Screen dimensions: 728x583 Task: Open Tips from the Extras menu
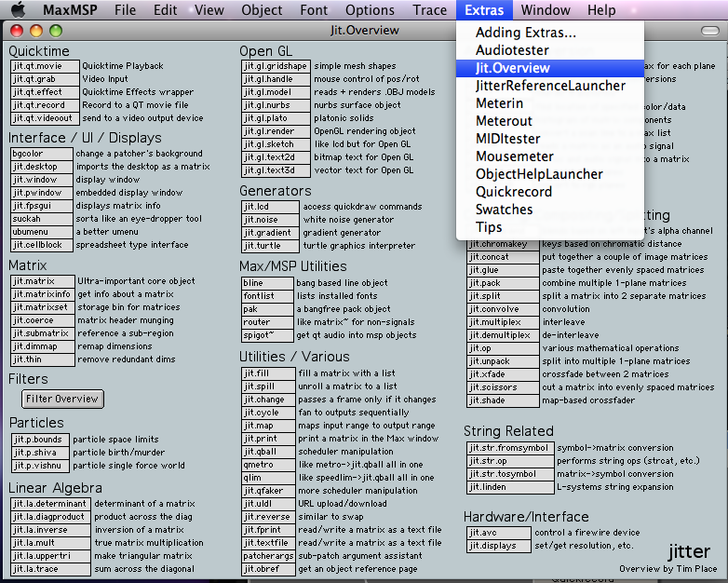pos(550,226)
